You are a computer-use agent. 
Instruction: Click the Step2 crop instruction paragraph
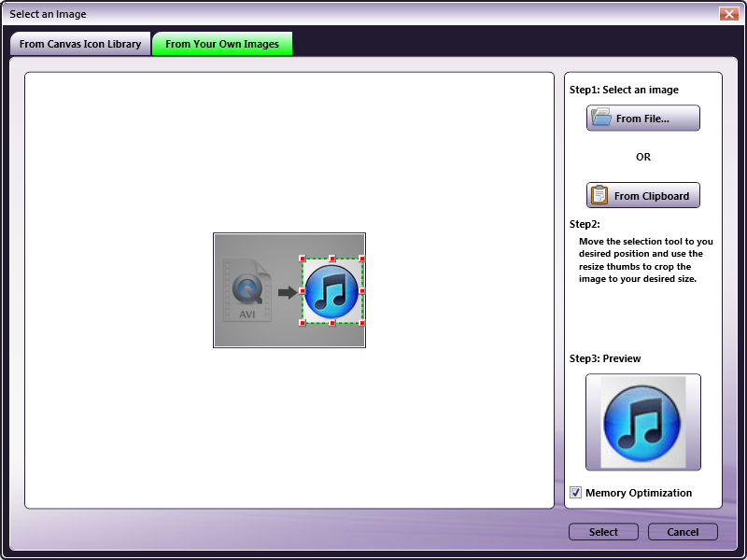tap(645, 260)
